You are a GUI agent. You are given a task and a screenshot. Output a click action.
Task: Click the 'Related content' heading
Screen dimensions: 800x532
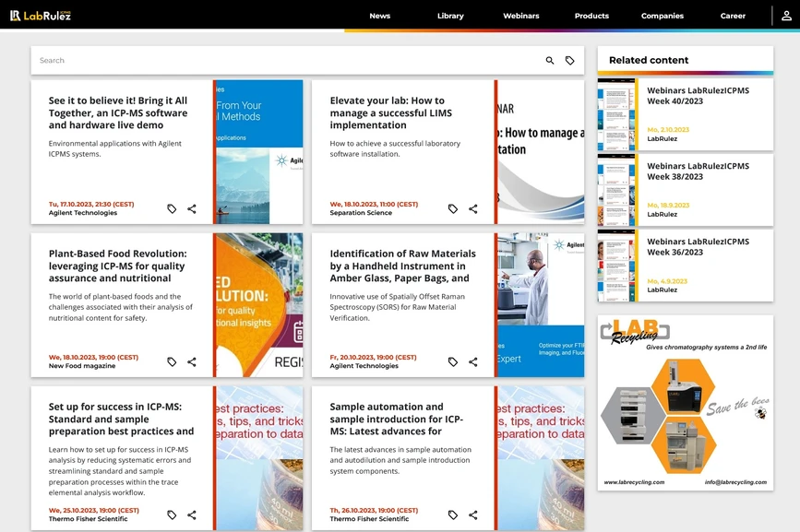(649, 60)
